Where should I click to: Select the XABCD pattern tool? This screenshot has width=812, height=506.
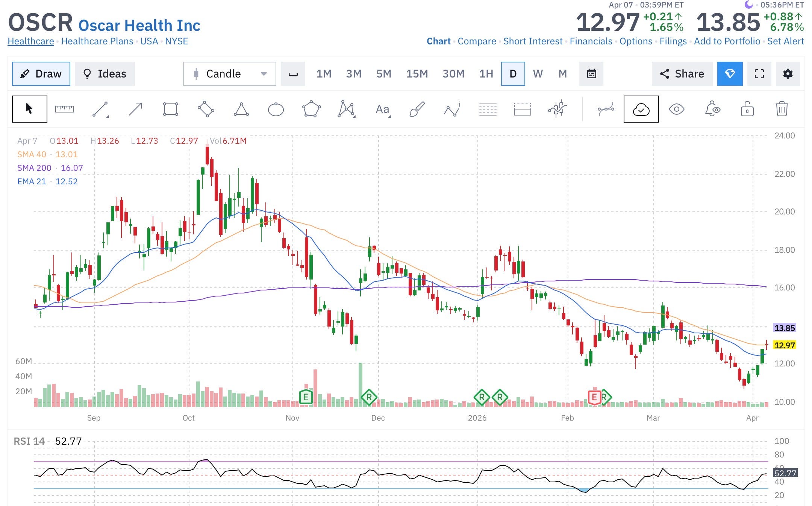tap(347, 109)
